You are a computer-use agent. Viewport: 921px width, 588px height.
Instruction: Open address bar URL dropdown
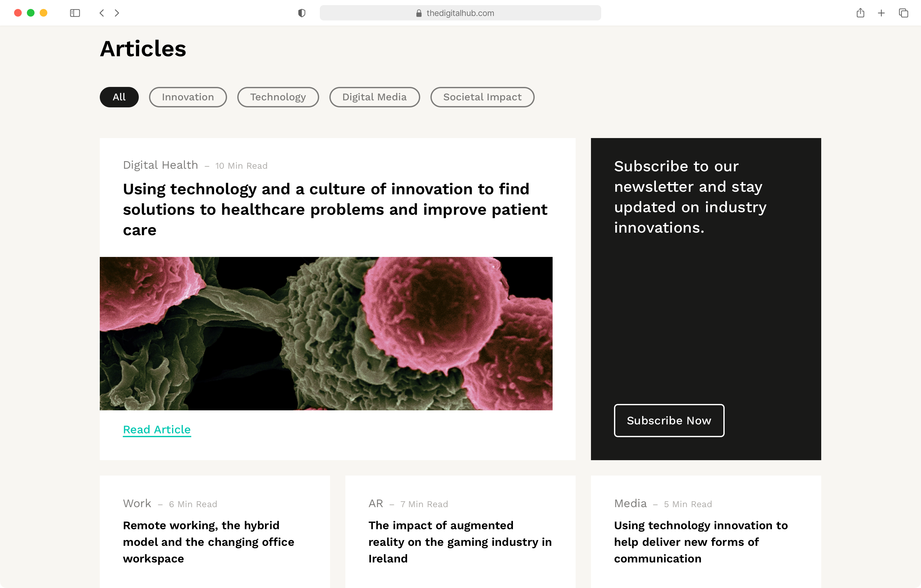[460, 13]
